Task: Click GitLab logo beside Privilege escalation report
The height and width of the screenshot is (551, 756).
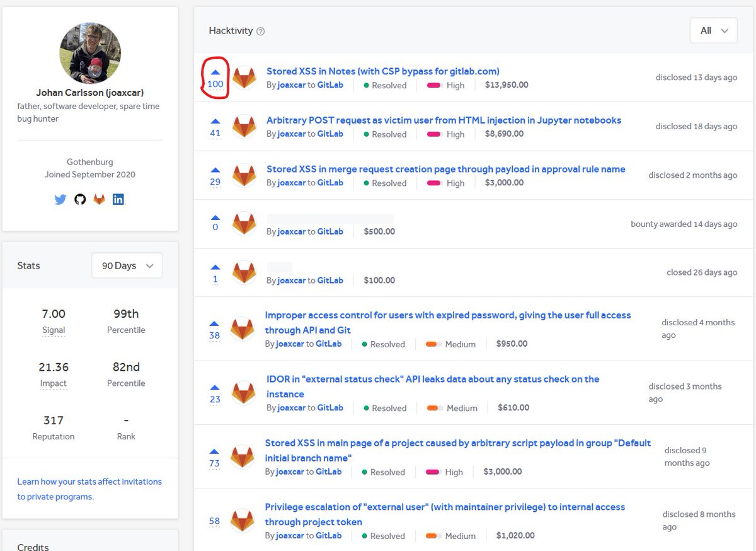Action: tap(243, 521)
